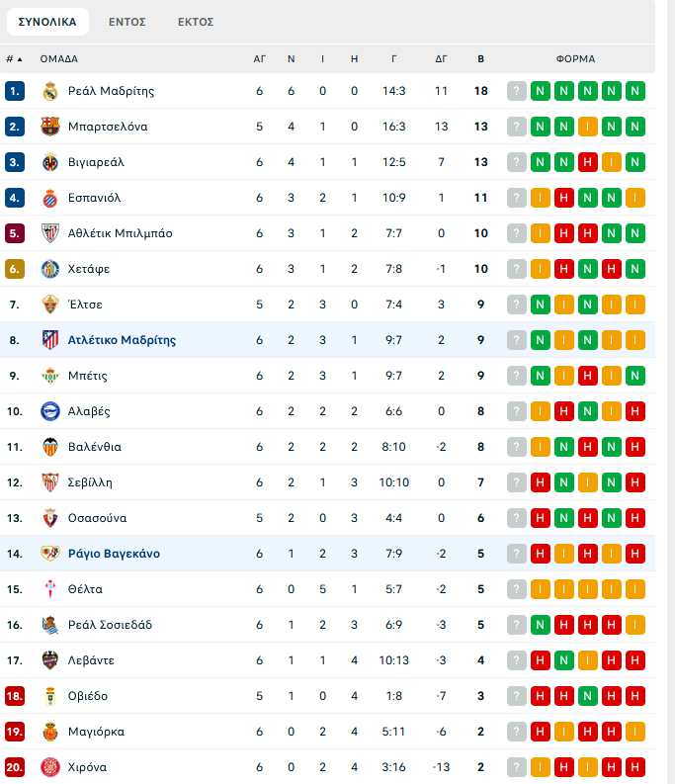Screen dimensions: 675x784
Task: Switch to the ΕΚΤΟΣ tab
Action: pos(196,22)
